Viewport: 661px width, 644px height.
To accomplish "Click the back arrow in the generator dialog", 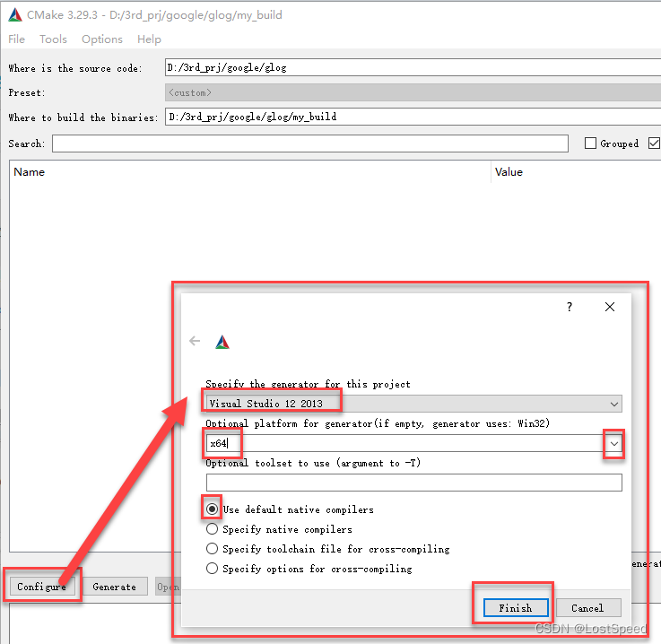I will coord(195,341).
